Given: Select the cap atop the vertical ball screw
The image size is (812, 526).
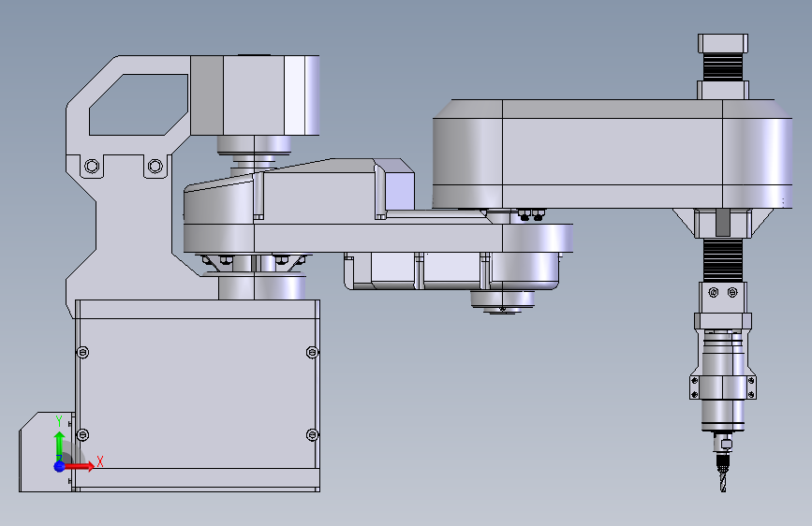Looking at the screenshot, I should (723, 43).
